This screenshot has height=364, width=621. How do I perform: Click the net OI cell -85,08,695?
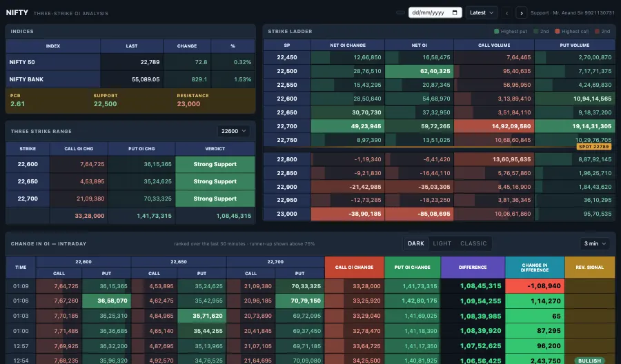(x=419, y=214)
